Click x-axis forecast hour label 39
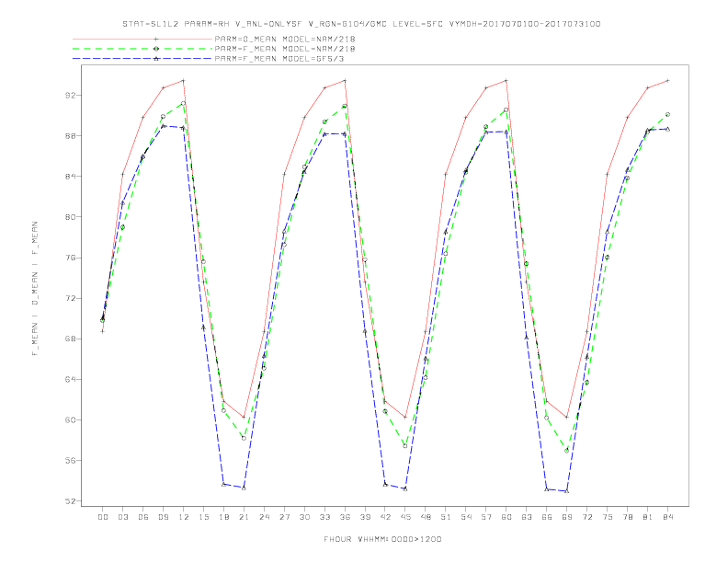This screenshot has height=563, width=728. coord(365,517)
